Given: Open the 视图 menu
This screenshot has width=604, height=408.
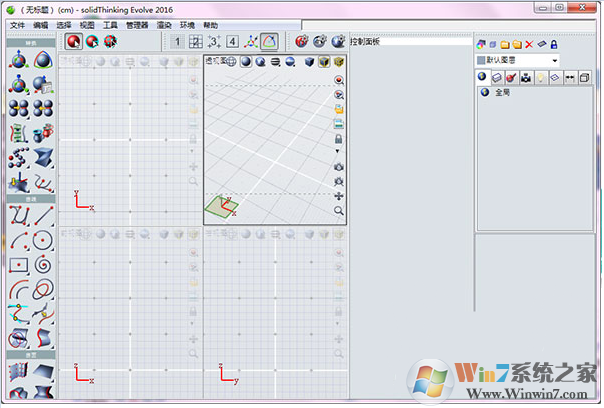Looking at the screenshot, I should point(87,25).
